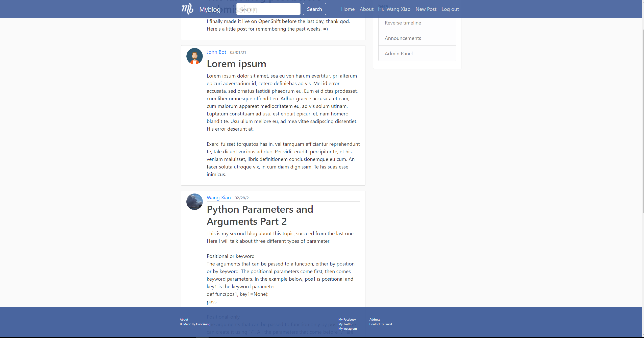This screenshot has height=338, width=644.
Task: Click Wang Xiao's avatar image
Action: click(194, 202)
